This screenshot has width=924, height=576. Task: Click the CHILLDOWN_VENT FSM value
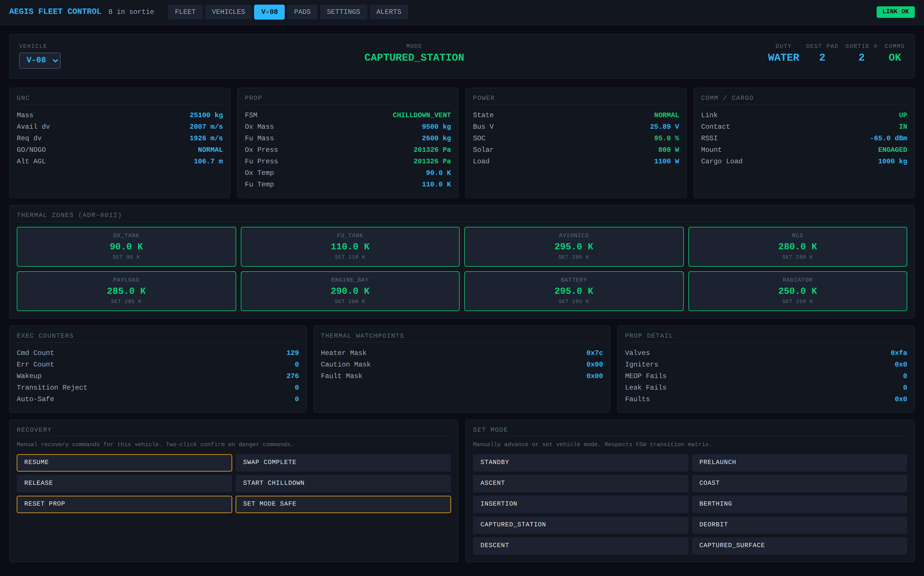click(x=422, y=115)
